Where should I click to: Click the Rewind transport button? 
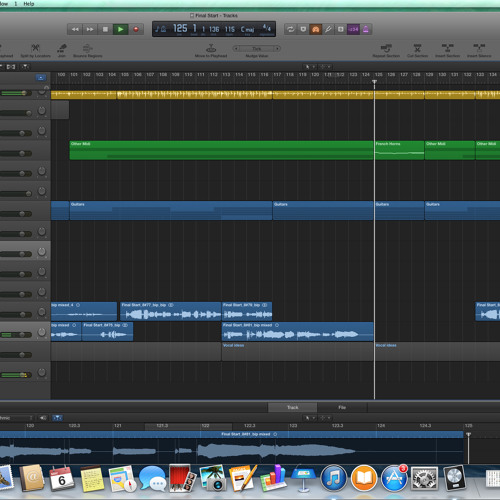[75, 29]
